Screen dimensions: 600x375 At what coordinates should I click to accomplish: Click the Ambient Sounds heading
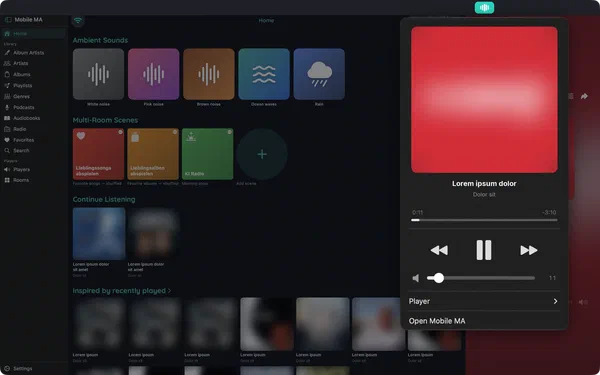pos(100,40)
